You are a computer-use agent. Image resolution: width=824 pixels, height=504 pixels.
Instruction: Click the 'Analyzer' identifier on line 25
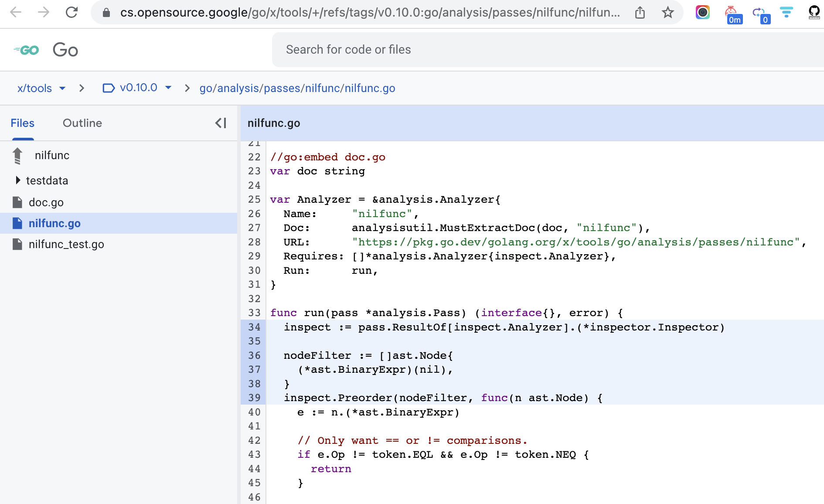324,199
